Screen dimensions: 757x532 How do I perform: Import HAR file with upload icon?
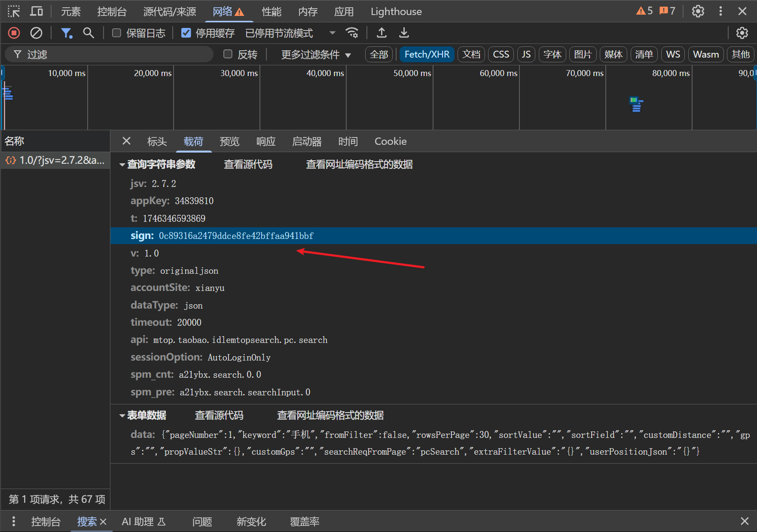click(382, 33)
